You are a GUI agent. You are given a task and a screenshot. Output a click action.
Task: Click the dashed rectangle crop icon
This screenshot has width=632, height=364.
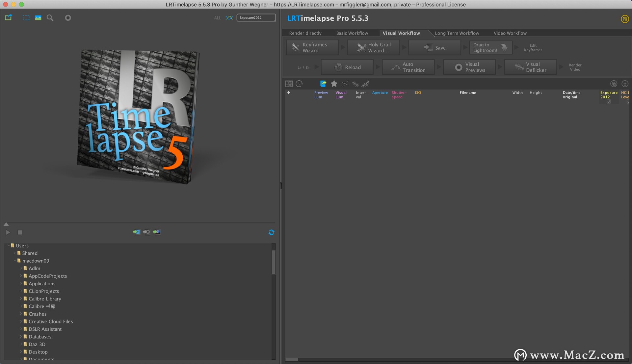26,18
